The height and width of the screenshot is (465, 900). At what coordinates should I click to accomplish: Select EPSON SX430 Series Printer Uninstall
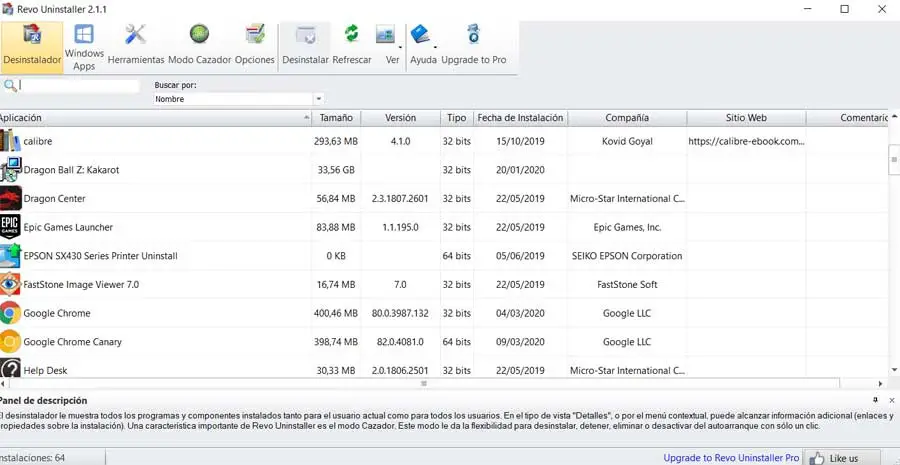click(x=100, y=256)
